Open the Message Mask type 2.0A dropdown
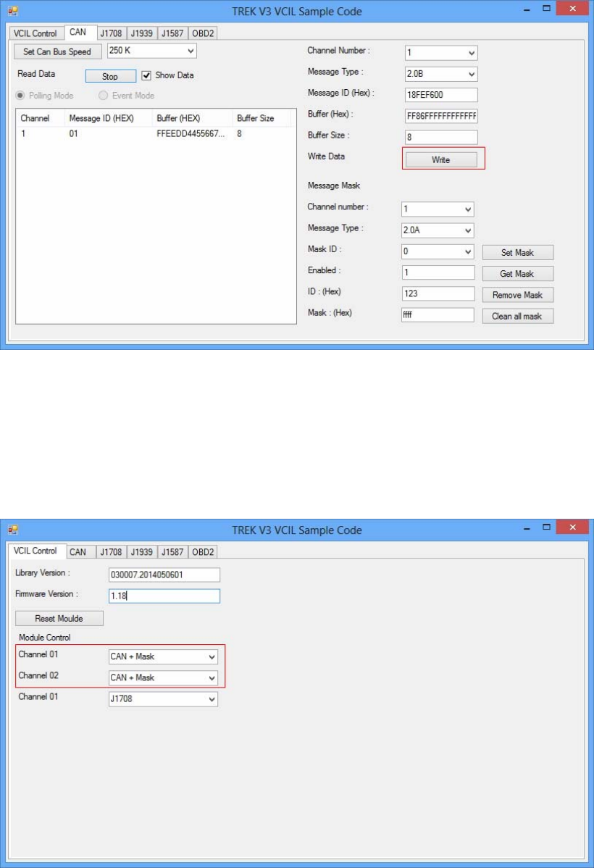The image size is (594, 868). click(x=438, y=230)
